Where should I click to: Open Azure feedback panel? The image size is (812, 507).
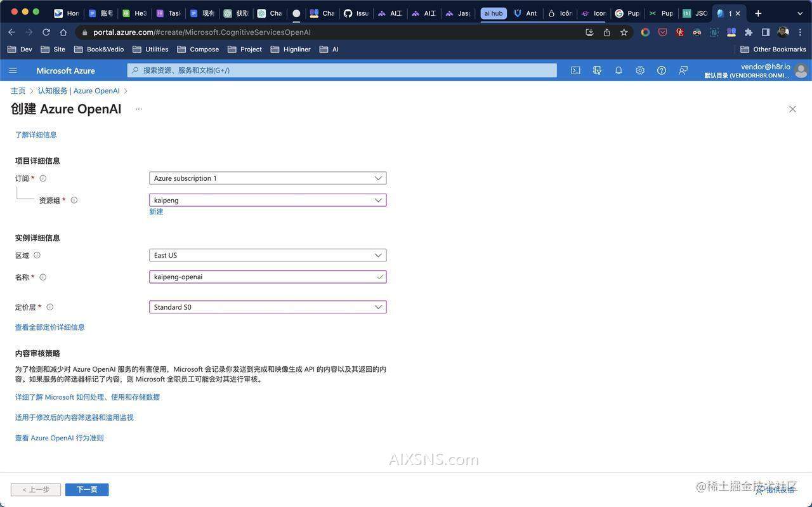pyautogui.click(x=683, y=70)
